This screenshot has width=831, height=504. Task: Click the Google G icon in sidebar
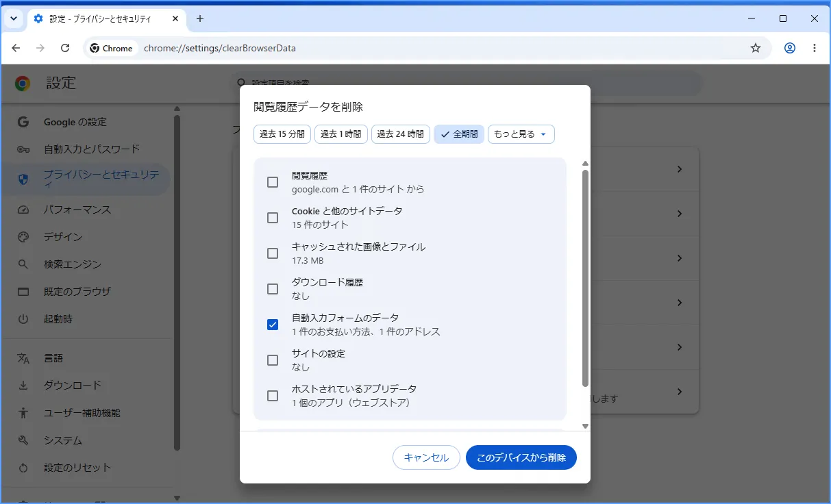(x=23, y=122)
